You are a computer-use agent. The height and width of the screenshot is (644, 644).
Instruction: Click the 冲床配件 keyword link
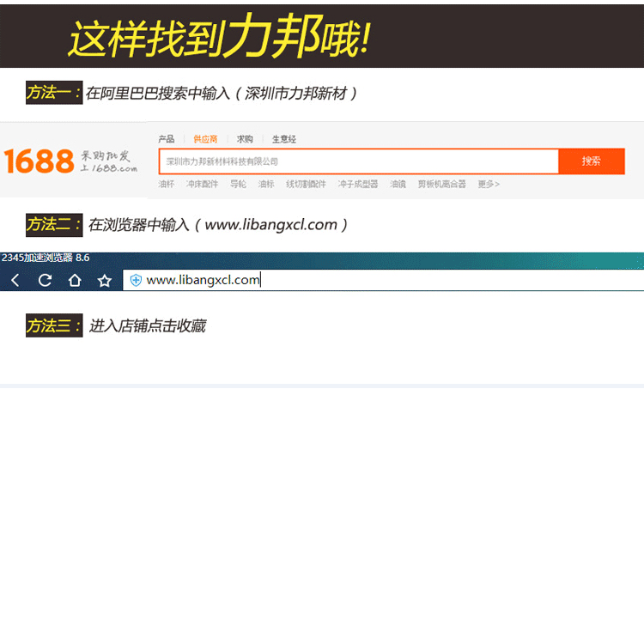click(x=202, y=184)
